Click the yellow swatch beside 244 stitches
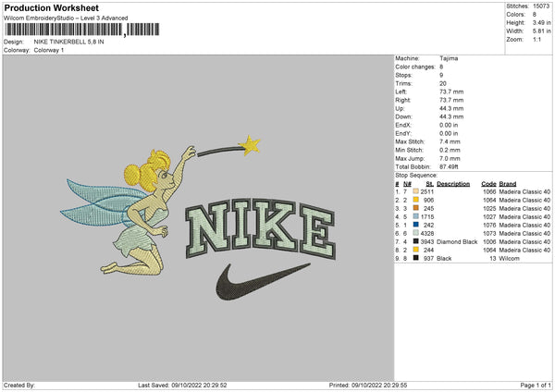Image resolution: width=555 pixels, height=392 pixels. 416,250
